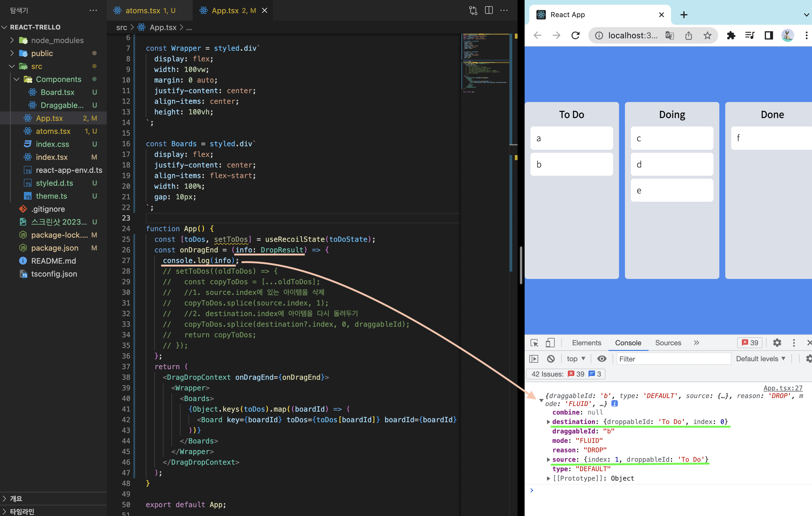
Task: Toggle Chrome's side panel icon
Action: tap(769, 35)
